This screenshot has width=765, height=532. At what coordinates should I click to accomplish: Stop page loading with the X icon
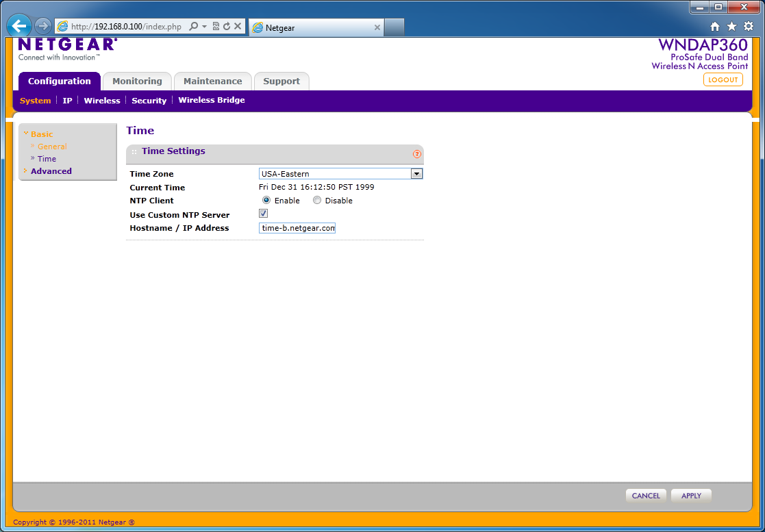click(238, 26)
